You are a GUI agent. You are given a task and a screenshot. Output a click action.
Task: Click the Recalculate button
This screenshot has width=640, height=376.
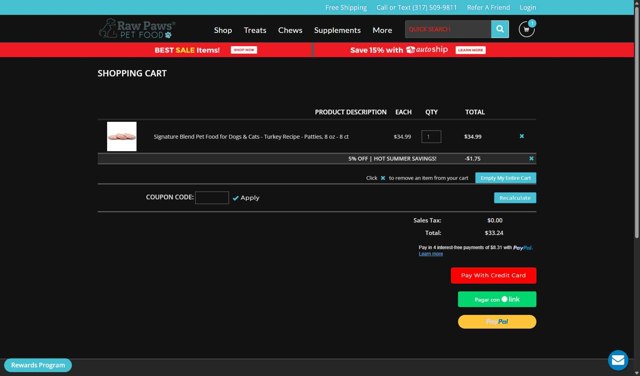click(x=515, y=198)
